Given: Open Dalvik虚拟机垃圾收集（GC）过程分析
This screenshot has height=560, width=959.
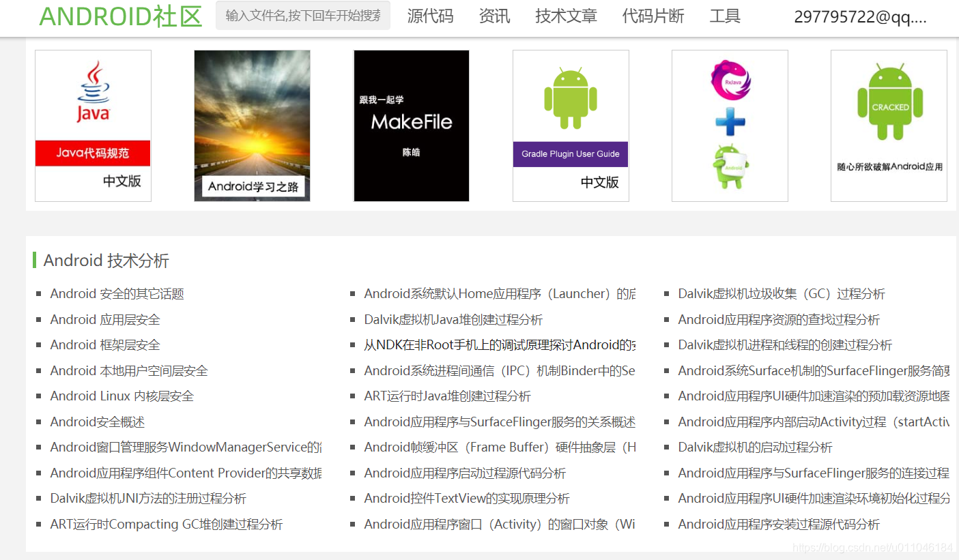Looking at the screenshot, I should pyautogui.click(x=782, y=294).
